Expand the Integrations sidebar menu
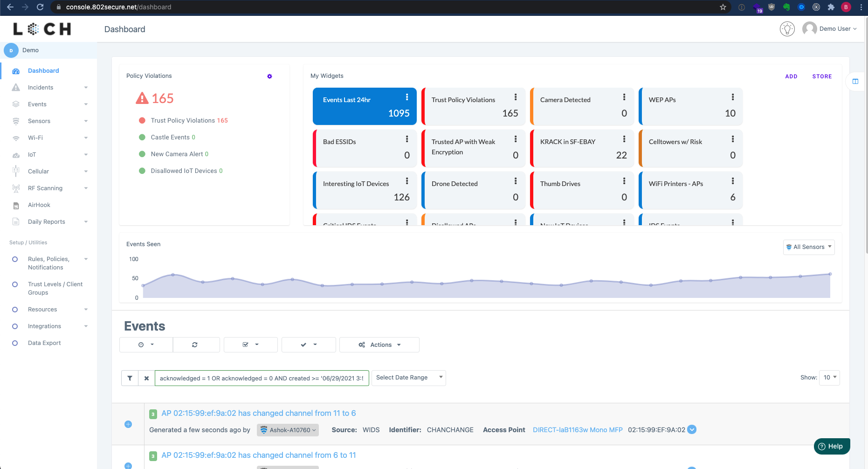Viewport: 868px width, 469px height. pyautogui.click(x=49, y=326)
